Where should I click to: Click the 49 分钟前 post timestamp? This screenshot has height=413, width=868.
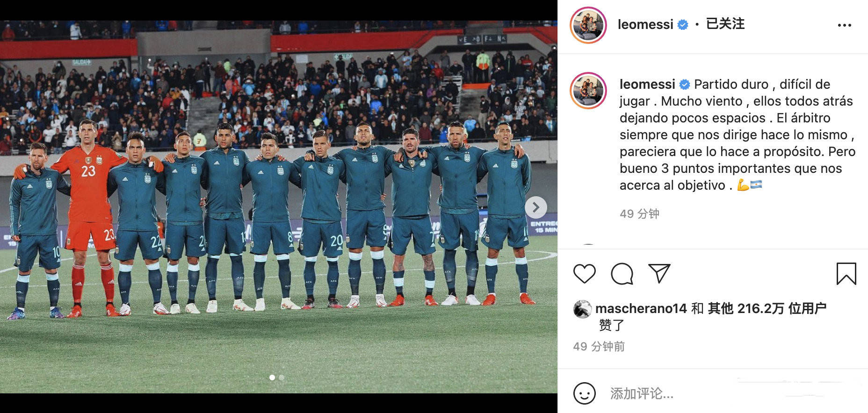599,346
